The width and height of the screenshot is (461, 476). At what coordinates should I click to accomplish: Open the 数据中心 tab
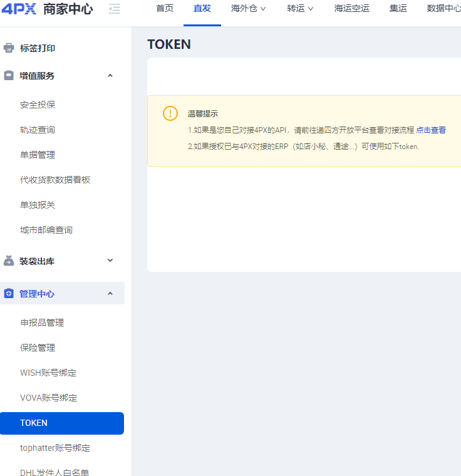(x=443, y=9)
